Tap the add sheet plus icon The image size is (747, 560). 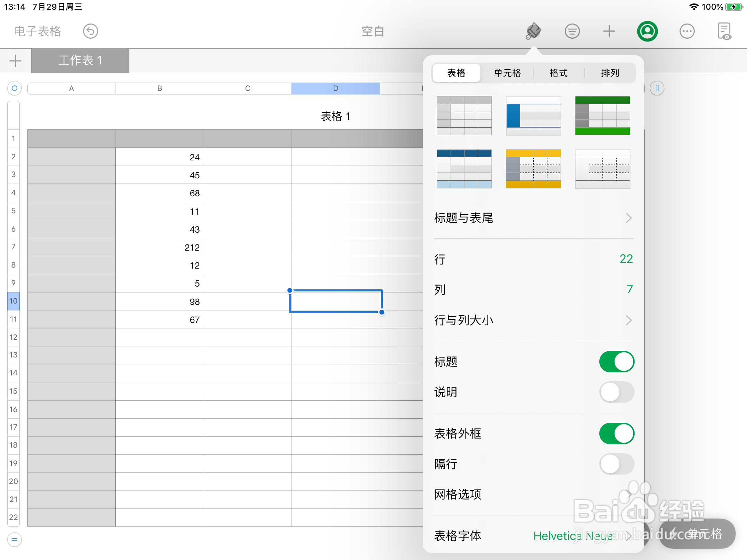[x=15, y=61]
